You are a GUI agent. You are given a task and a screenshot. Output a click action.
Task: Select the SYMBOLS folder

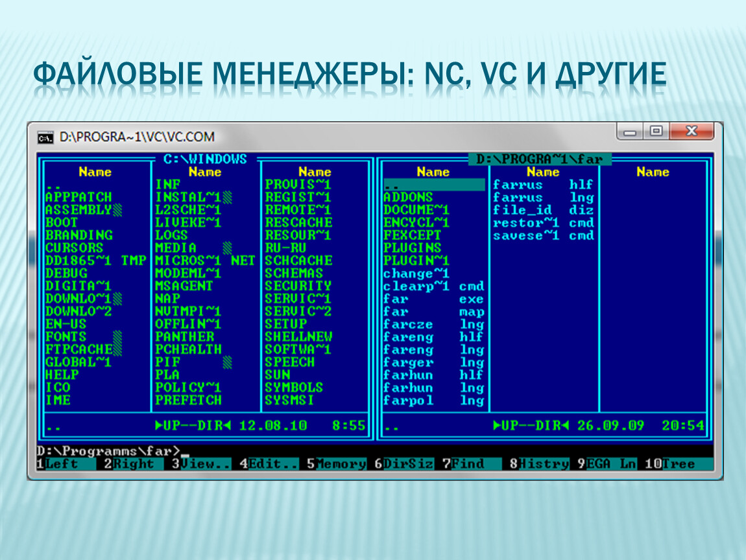[294, 388]
